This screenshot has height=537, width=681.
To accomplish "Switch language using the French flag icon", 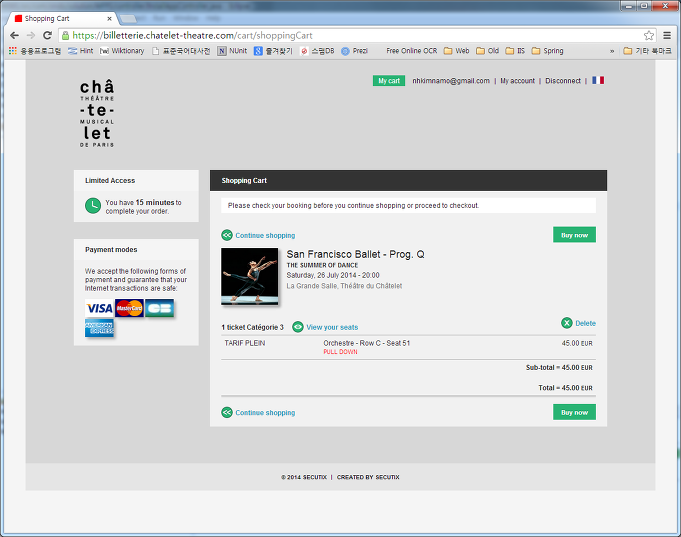I will click(598, 80).
